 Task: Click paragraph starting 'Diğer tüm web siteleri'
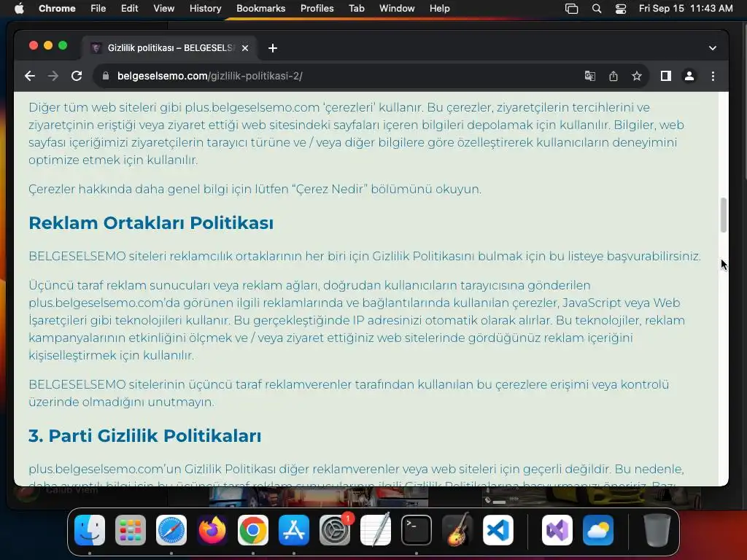[x=356, y=133]
